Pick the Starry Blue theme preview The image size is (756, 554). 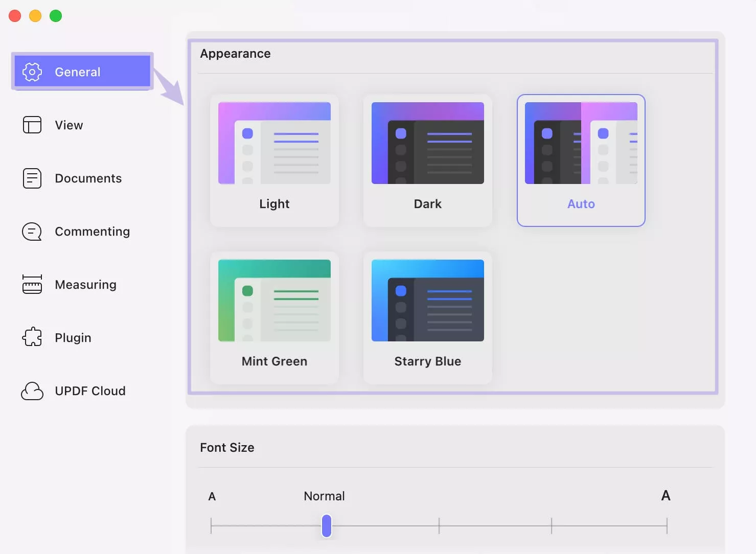point(428,301)
